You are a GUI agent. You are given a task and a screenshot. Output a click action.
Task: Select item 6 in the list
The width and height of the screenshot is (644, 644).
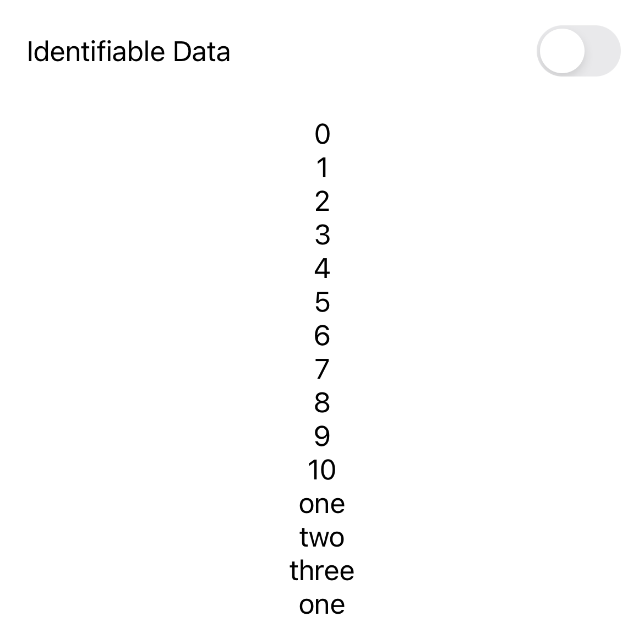point(321,335)
